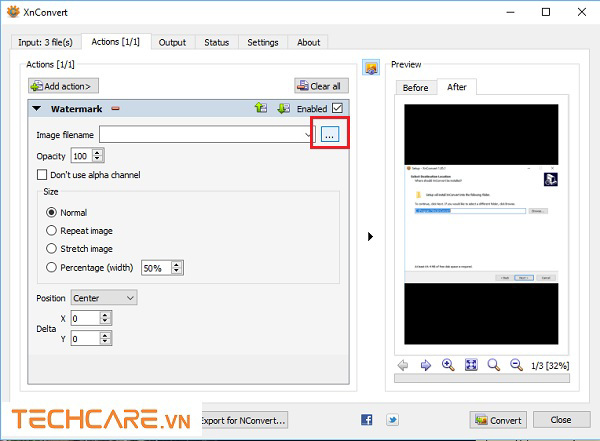Image resolution: width=600 pixels, height=441 pixels.
Task: Enable Don't use alpha channel
Action: click(42, 175)
